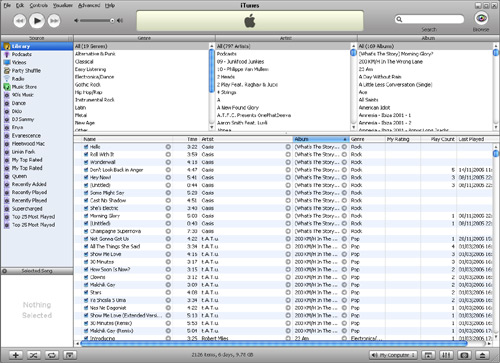Sort songs by Artist column header
This screenshot has width=500, height=363.
tap(246, 139)
